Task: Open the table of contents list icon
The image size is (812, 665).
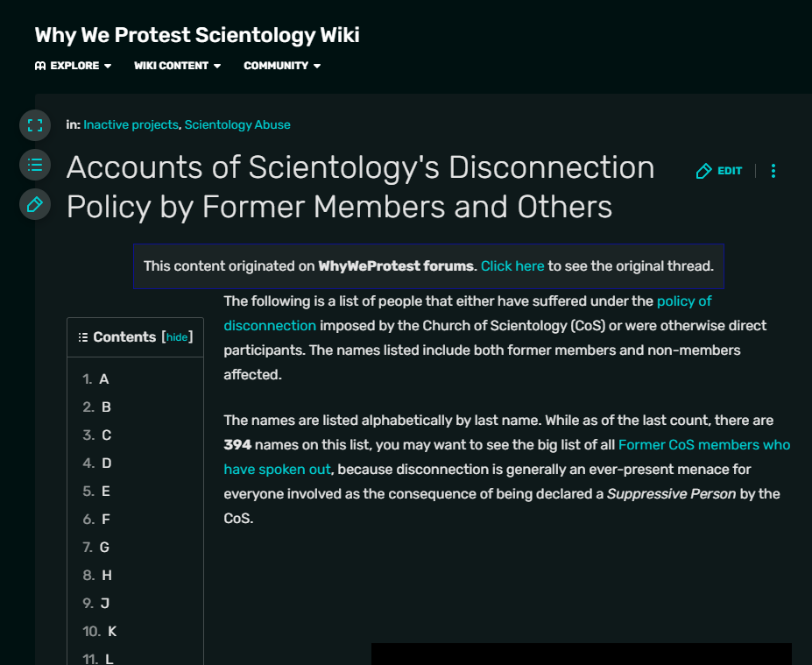Action: tap(35, 164)
